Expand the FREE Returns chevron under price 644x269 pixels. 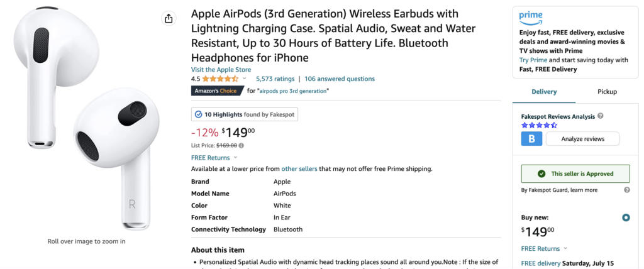235,157
